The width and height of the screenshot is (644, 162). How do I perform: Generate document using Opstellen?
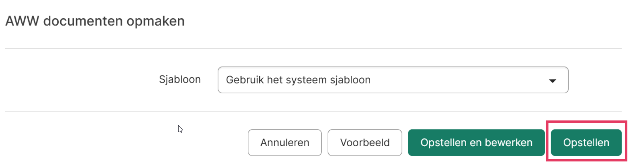(x=586, y=143)
